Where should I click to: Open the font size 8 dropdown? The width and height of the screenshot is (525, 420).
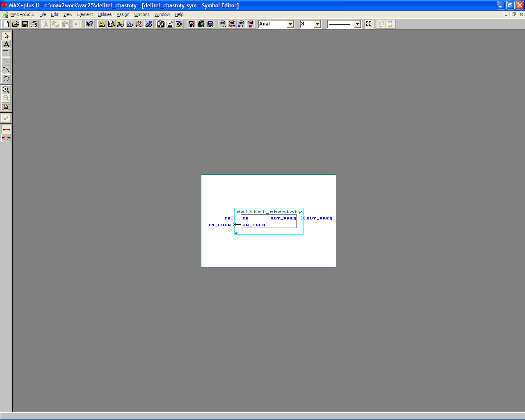317,24
